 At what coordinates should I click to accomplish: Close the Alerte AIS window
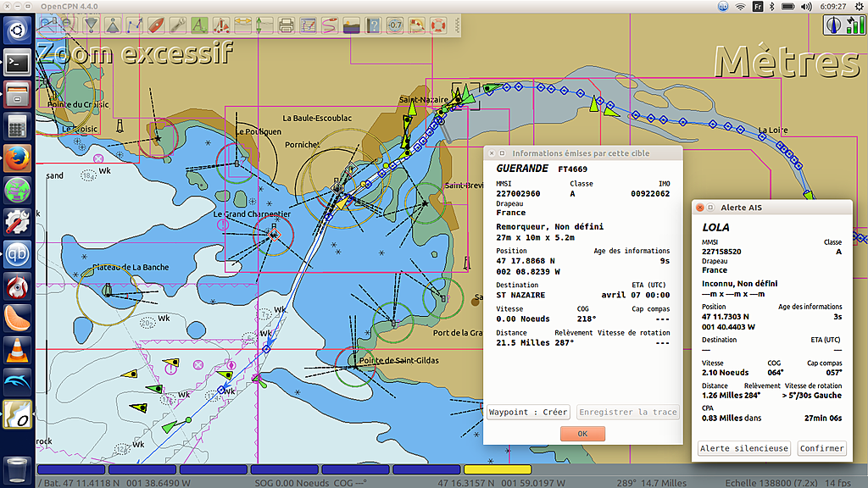(699, 208)
